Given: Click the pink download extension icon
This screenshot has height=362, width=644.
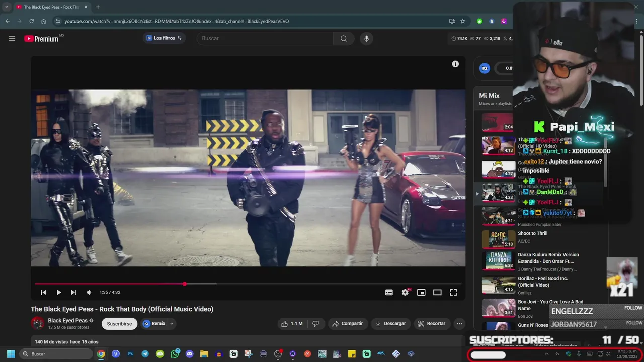Looking at the screenshot, I should coord(504,21).
